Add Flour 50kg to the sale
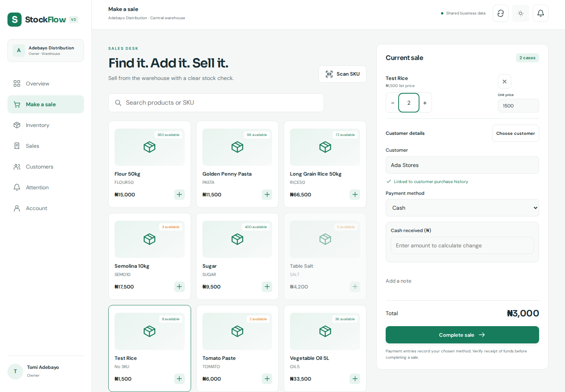The height and width of the screenshot is (392, 565). click(179, 194)
